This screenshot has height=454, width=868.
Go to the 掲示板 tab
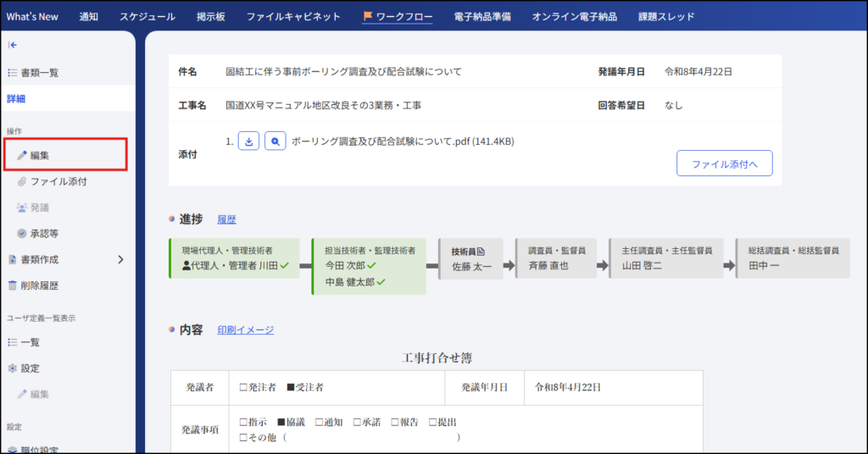pyautogui.click(x=210, y=17)
